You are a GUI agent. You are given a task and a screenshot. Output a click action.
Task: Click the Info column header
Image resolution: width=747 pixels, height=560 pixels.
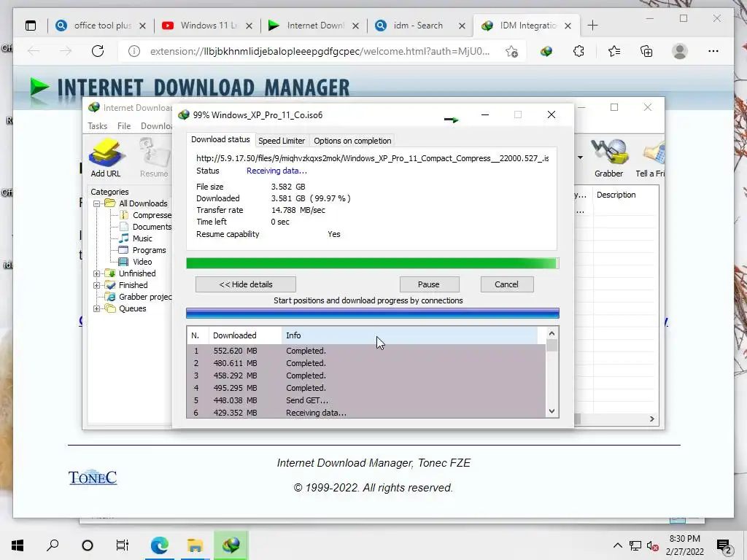(x=410, y=335)
